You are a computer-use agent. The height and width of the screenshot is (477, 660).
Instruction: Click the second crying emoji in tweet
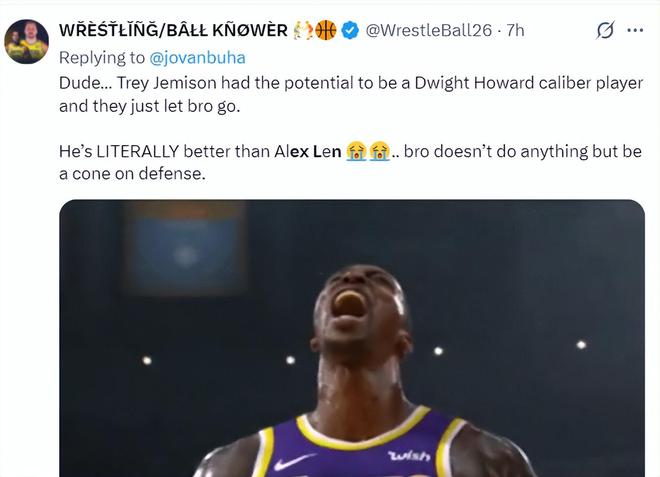click(x=378, y=151)
